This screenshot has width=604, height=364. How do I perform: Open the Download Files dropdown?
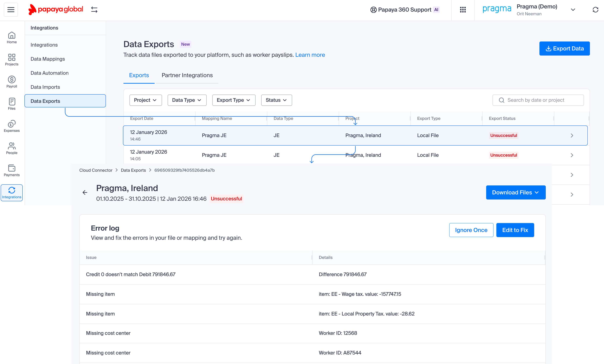pos(516,192)
